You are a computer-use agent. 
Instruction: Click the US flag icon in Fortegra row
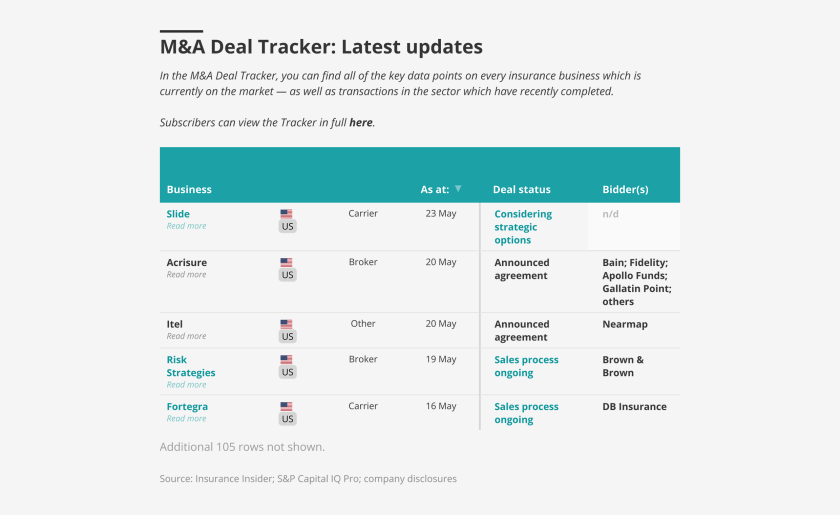[x=286, y=406]
